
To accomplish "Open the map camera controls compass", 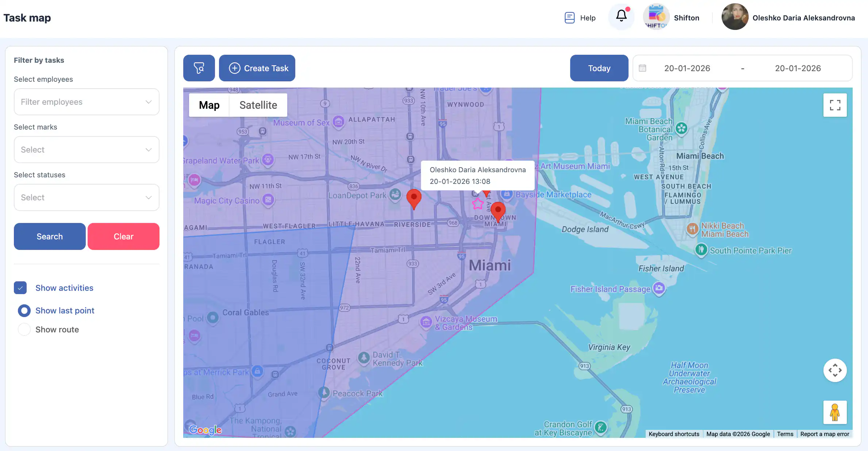I will pyautogui.click(x=835, y=370).
